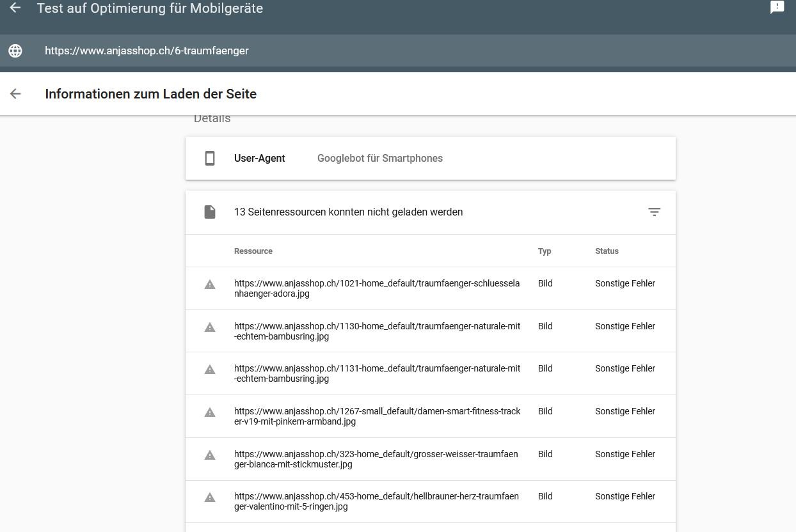Click the Status column header
The image size is (796, 532).
click(x=607, y=251)
